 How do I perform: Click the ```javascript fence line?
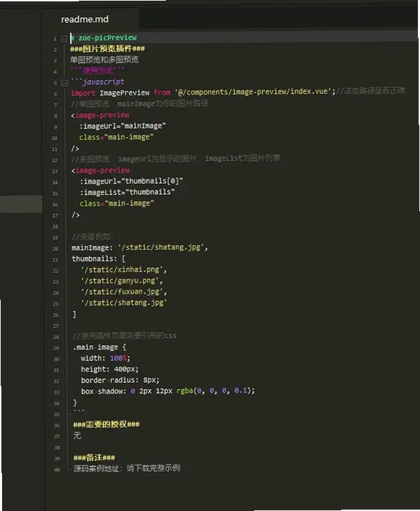pos(98,81)
